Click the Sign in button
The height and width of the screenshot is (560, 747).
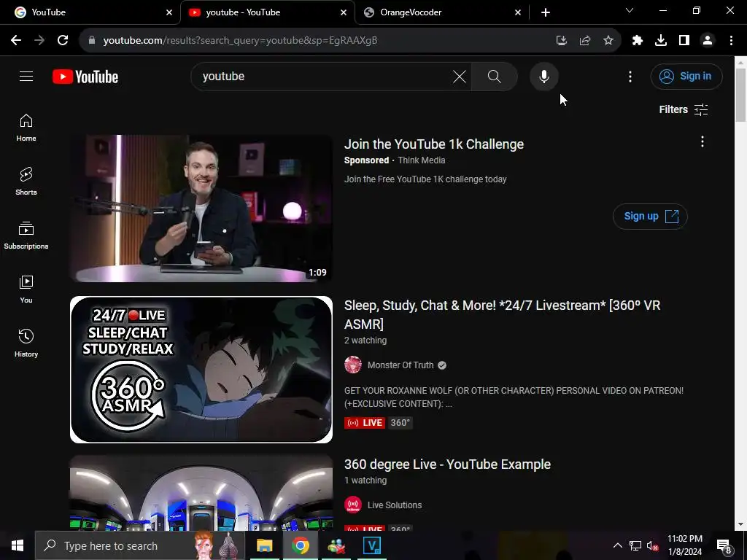coord(686,76)
